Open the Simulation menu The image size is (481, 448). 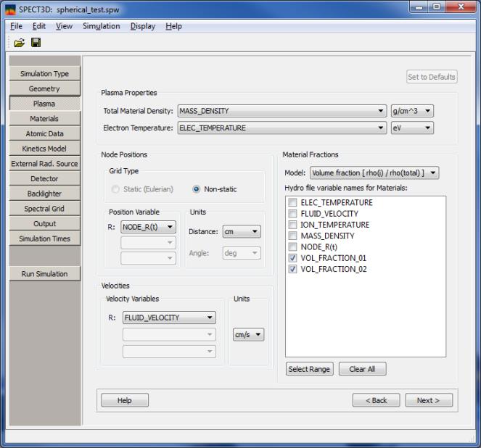pyautogui.click(x=101, y=26)
